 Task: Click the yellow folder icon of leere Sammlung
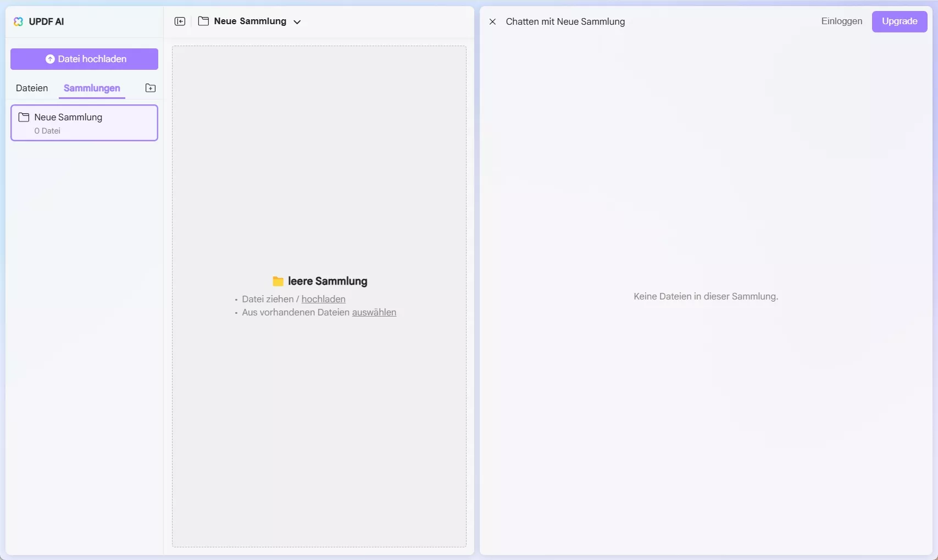point(278,281)
